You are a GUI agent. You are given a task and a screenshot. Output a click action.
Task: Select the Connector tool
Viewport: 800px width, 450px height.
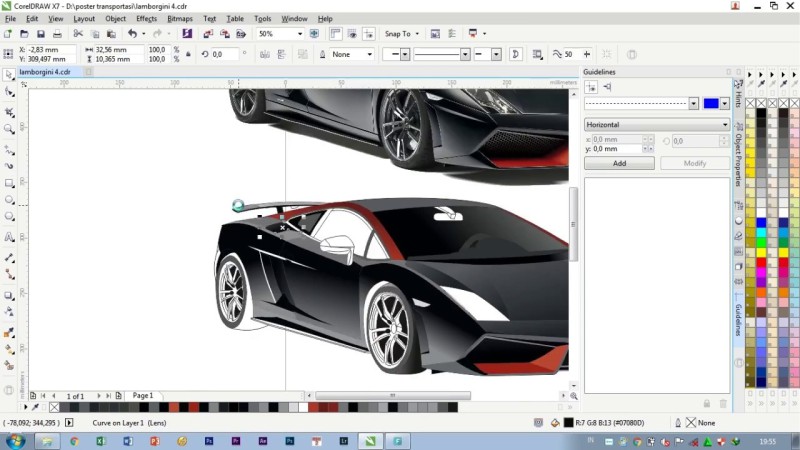tap(9, 274)
